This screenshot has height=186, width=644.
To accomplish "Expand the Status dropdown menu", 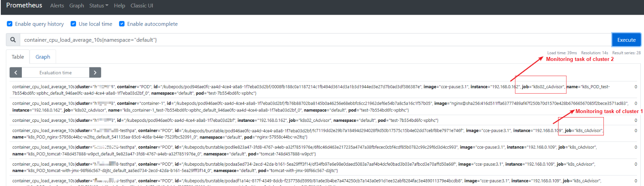I will (x=99, y=6).
